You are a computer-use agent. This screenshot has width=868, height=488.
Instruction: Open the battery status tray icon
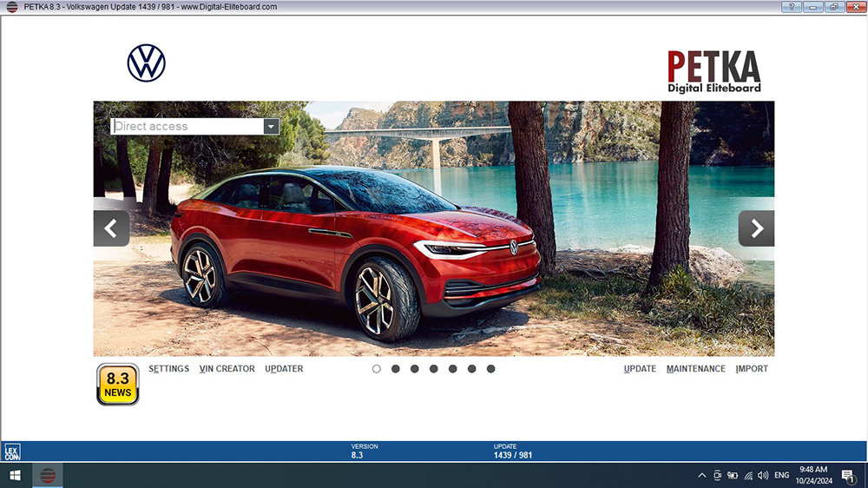coord(733,475)
